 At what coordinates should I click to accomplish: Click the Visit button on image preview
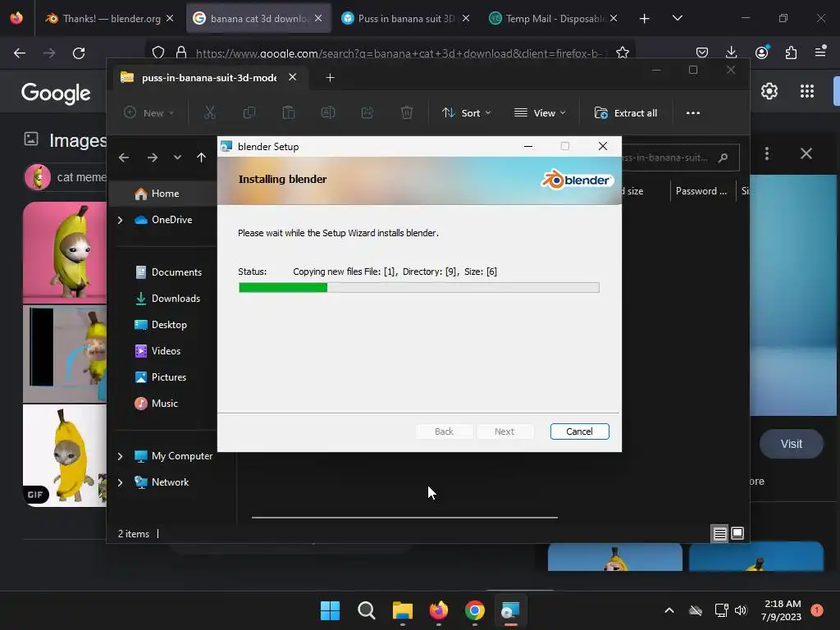tap(792, 444)
